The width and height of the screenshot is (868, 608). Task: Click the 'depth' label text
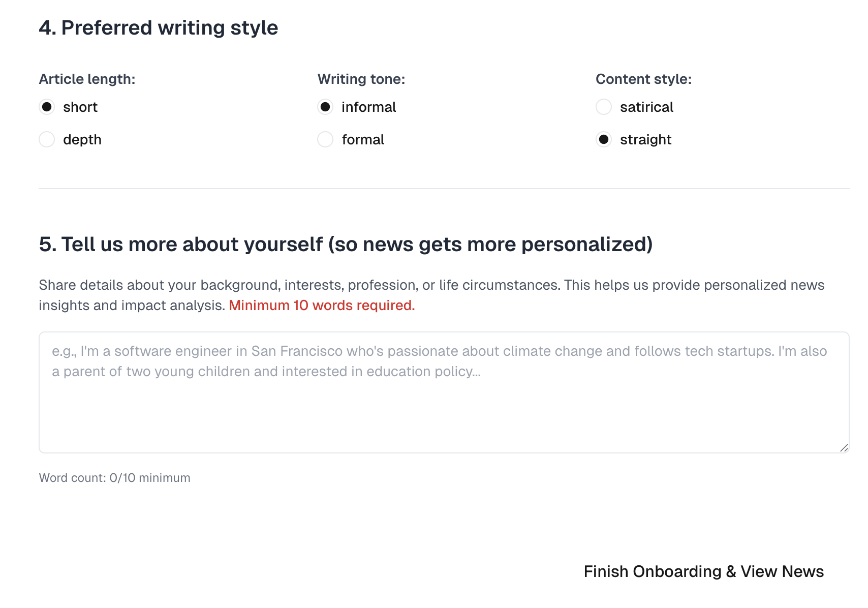point(82,140)
